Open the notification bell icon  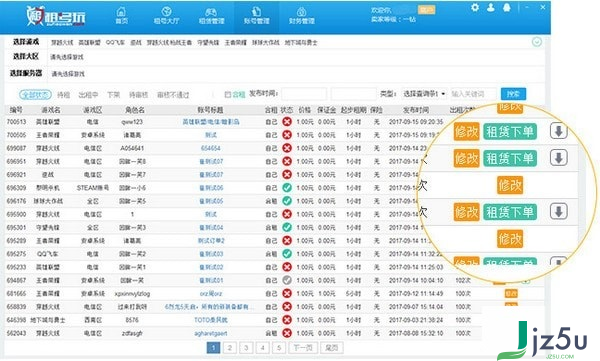[x=507, y=7]
